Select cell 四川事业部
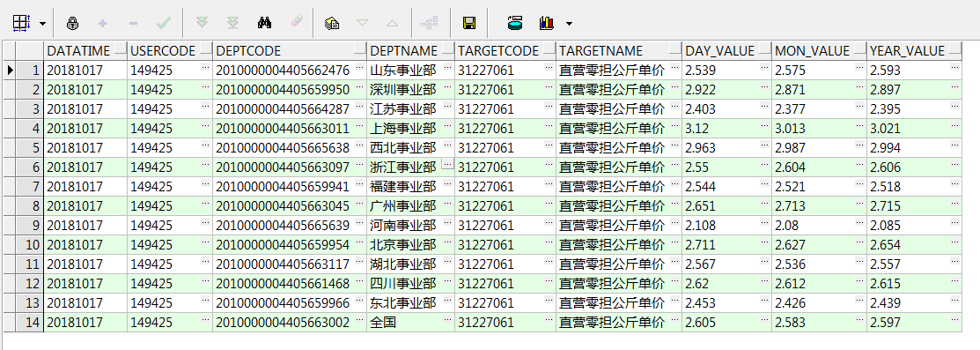The width and height of the screenshot is (980, 350). coord(411,284)
